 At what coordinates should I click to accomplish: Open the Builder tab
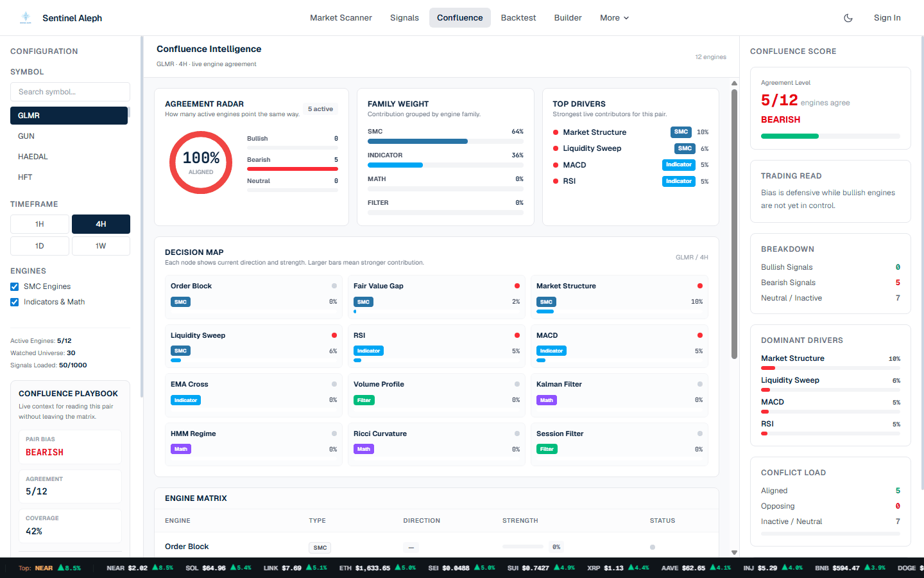568,18
